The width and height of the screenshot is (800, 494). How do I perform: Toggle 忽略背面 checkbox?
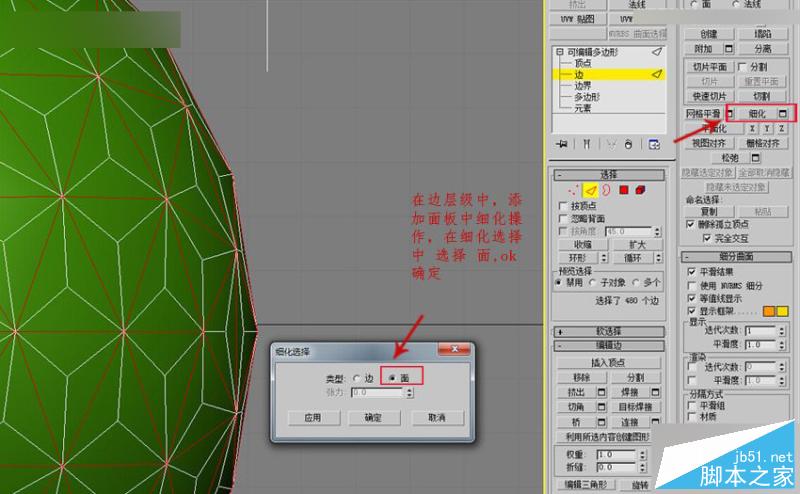click(563, 219)
